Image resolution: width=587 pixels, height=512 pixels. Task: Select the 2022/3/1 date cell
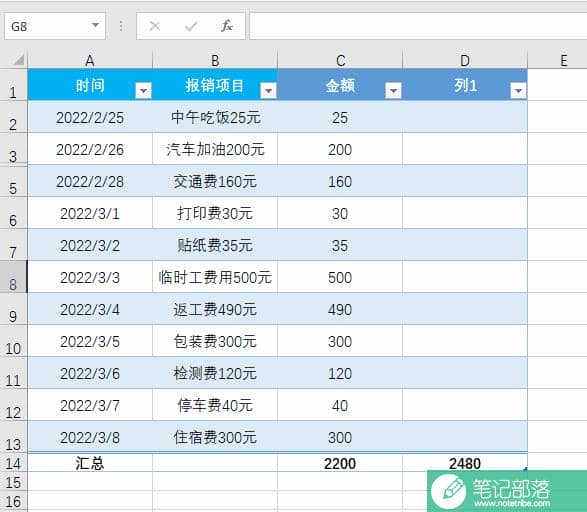click(x=90, y=213)
